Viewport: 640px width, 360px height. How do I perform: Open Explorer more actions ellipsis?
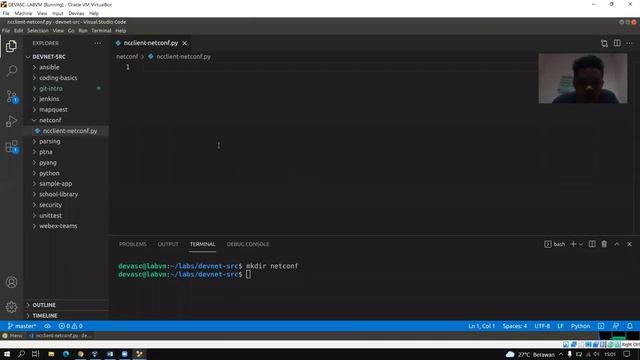pyautogui.click(x=98, y=43)
